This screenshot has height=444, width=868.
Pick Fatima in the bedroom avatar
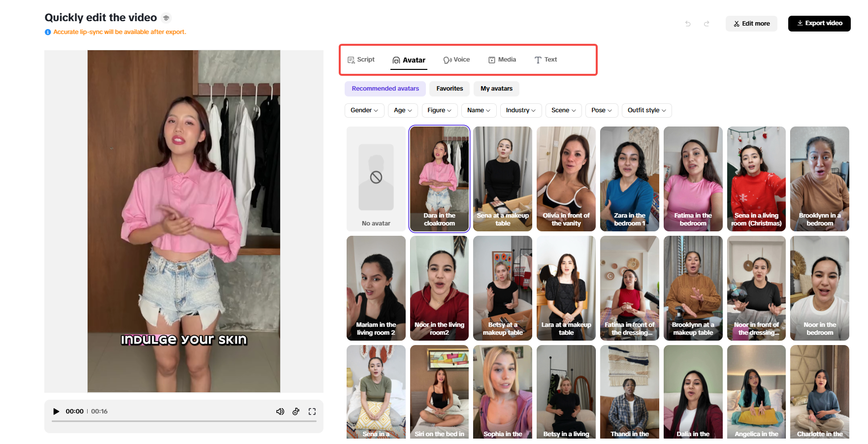(x=693, y=179)
